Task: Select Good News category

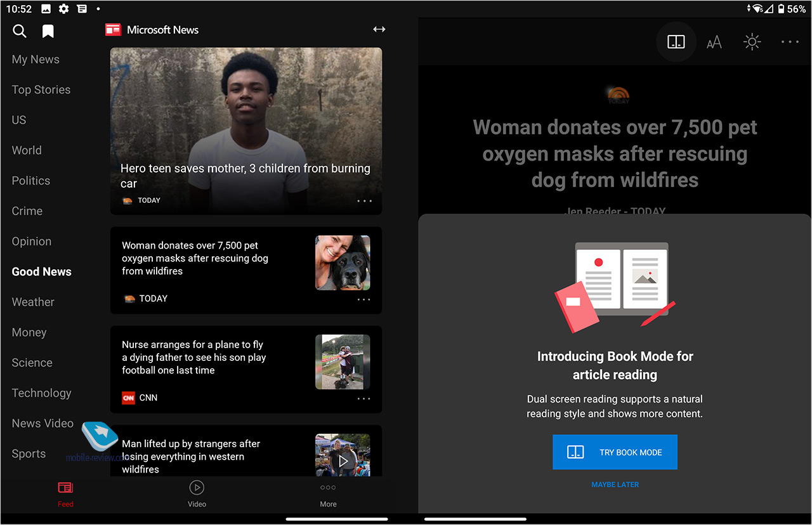Action: 42,272
